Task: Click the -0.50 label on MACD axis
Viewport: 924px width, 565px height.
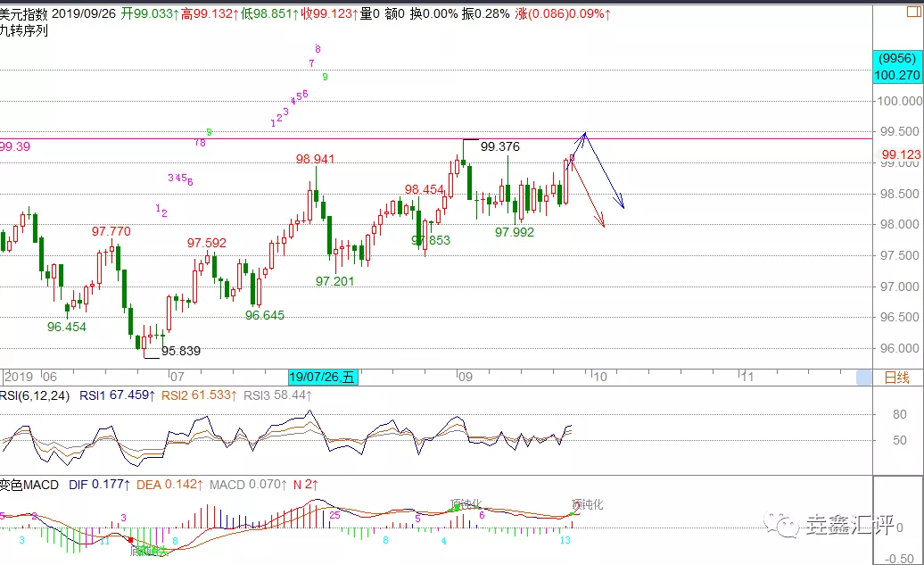Action: coord(899,559)
